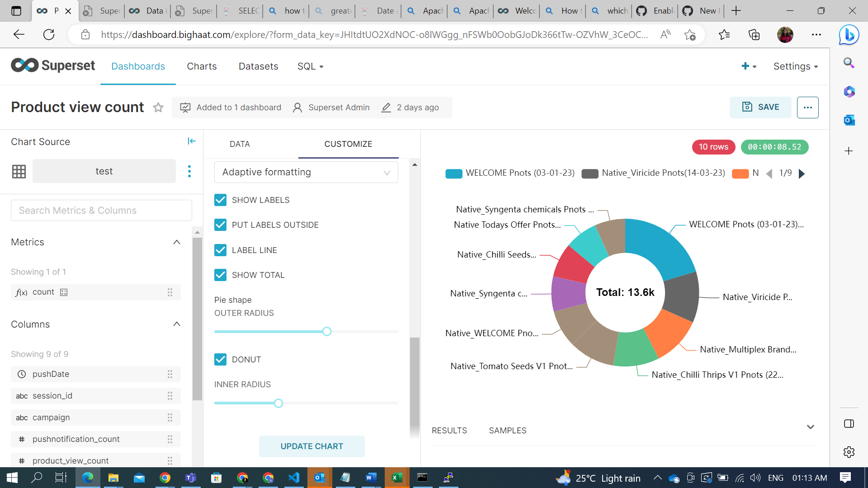
Task: Open the Charts menu item
Action: click(x=202, y=66)
